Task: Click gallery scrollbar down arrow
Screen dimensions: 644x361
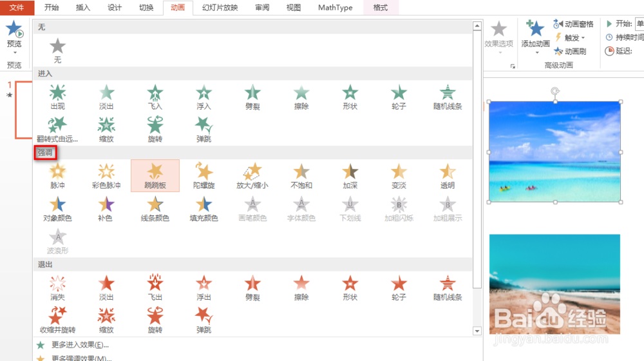Action: point(477,331)
